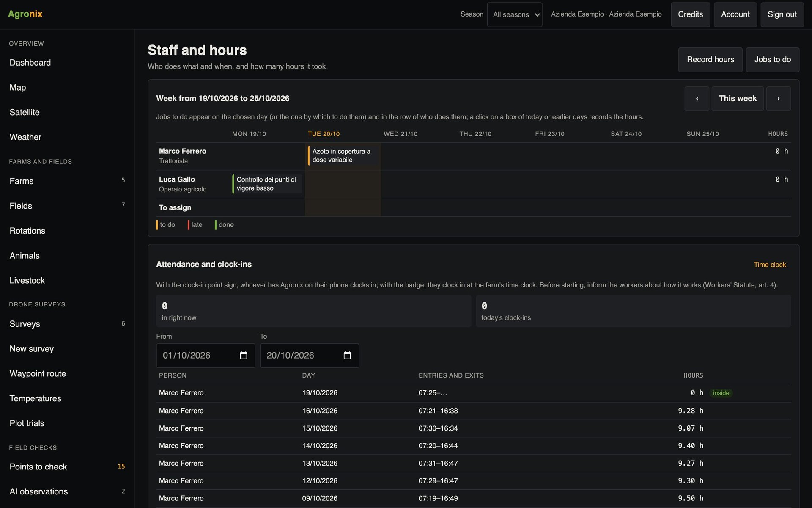This screenshot has height=508, width=812.
Task: Open Dashboard in the sidebar
Action: [67, 63]
